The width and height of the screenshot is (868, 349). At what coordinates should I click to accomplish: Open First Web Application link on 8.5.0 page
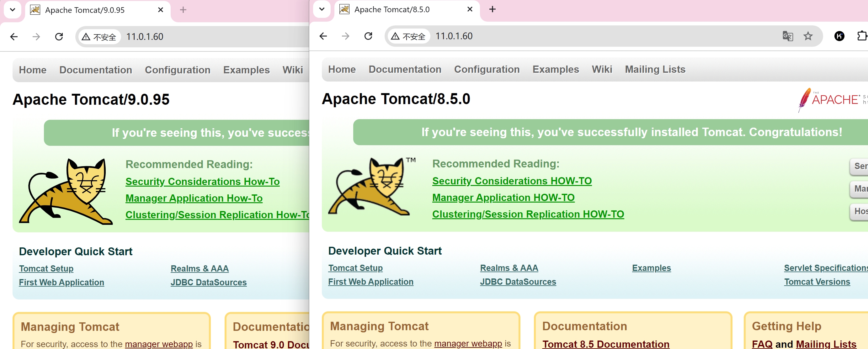coord(371,282)
